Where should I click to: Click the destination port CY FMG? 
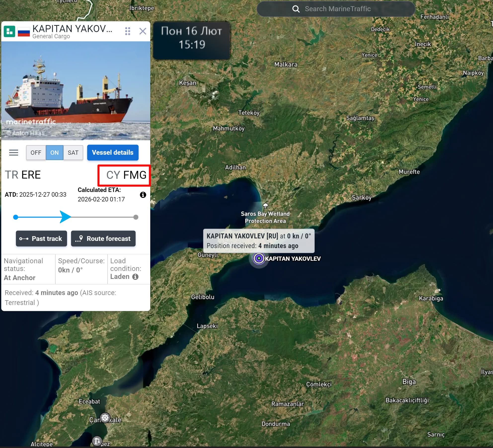tap(126, 175)
